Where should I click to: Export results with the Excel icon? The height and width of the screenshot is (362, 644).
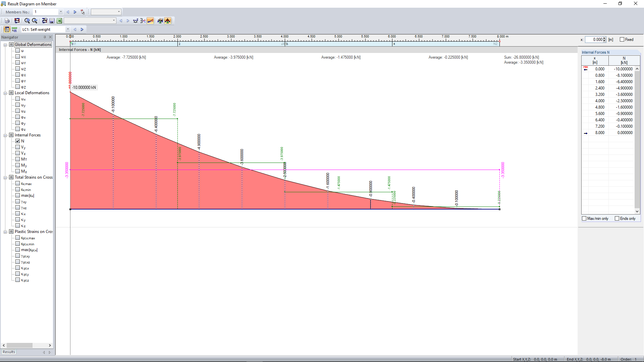pos(59,21)
